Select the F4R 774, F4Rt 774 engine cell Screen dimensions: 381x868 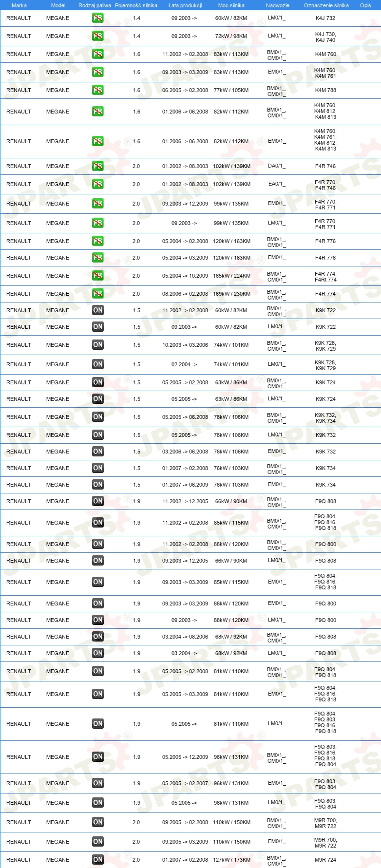[x=325, y=277]
